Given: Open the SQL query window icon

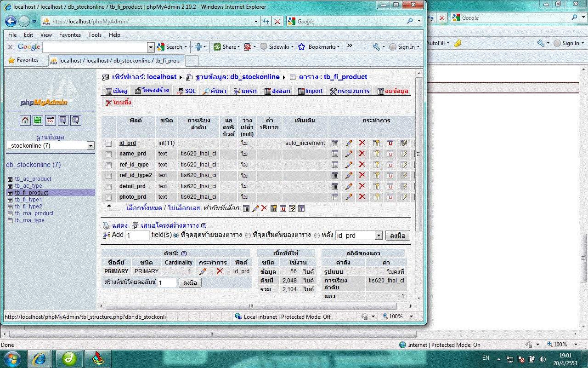Looking at the screenshot, I should 51,120.
